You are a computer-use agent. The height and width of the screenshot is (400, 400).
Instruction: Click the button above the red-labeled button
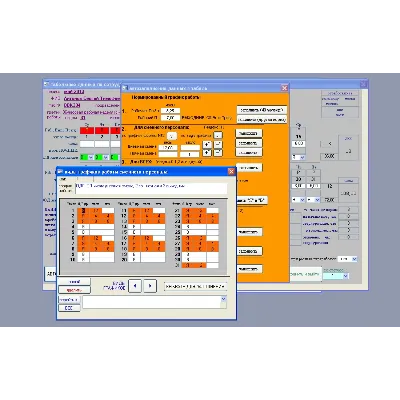pos(74,282)
